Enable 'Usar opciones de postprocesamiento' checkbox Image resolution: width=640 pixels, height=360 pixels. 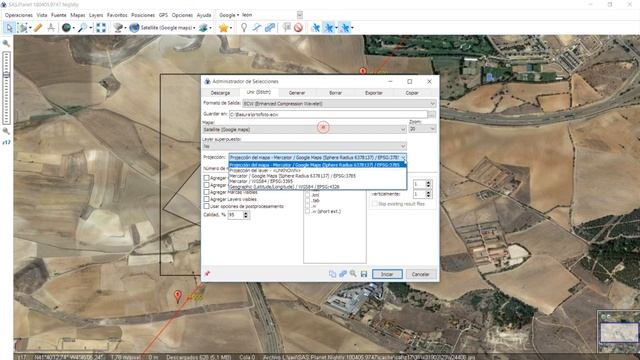207,207
